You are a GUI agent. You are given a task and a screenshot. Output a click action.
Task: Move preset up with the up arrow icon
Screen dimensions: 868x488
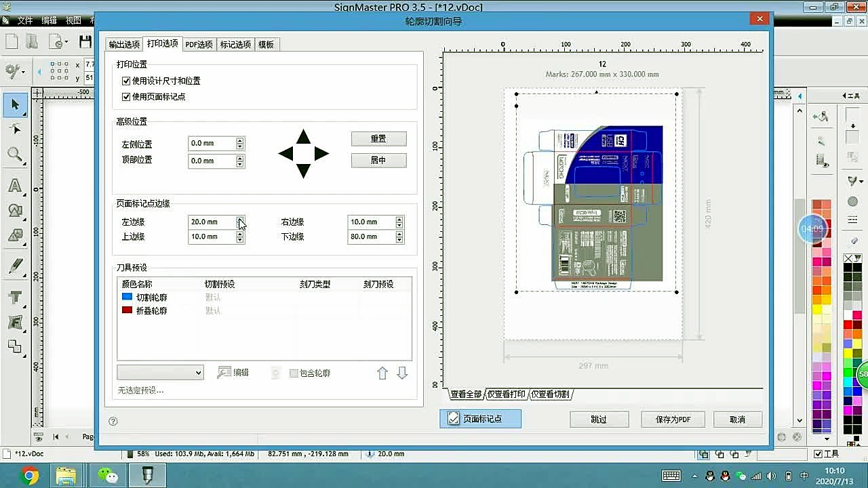382,373
